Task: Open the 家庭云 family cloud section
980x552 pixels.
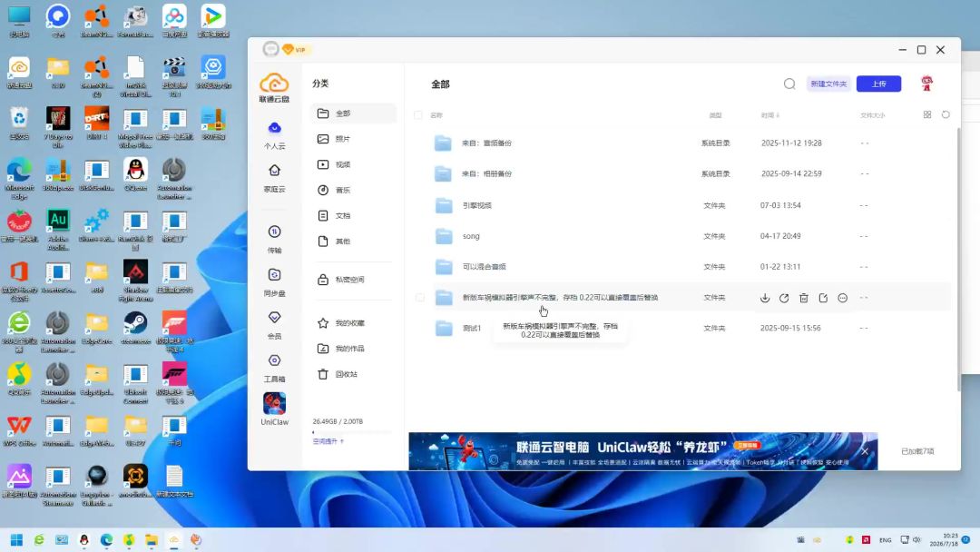Action: (x=274, y=178)
